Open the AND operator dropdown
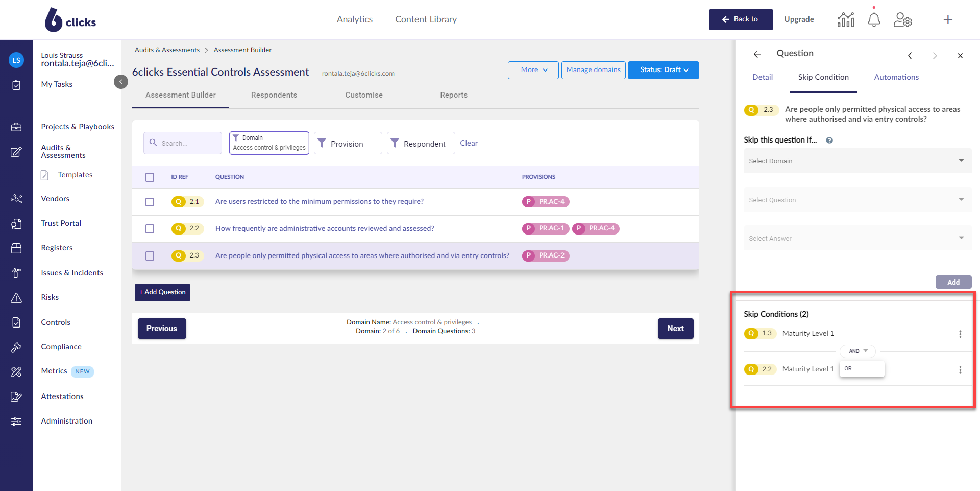This screenshot has width=980, height=491. [858, 351]
